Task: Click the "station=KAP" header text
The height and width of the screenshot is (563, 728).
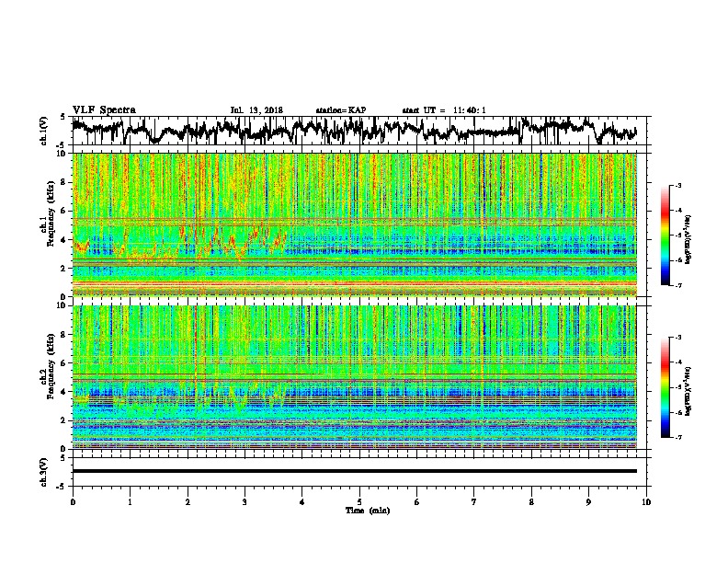Action: pos(341,110)
